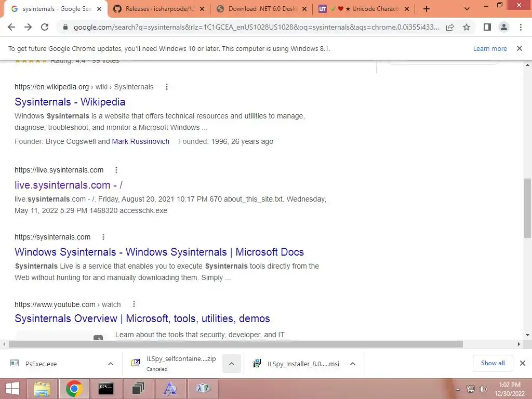532x399 pixels.
Task: Click the horizontal scrollbar left arrow
Action: pos(4,344)
